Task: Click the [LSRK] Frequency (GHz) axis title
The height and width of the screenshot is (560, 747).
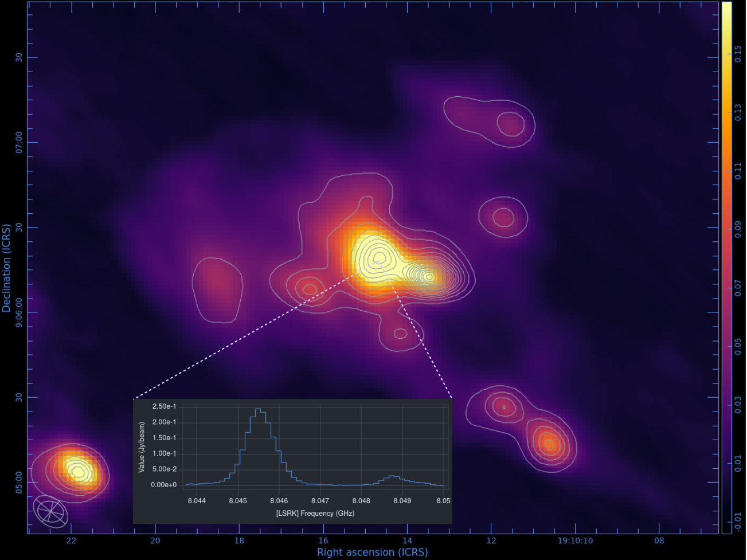Action: 315,514
